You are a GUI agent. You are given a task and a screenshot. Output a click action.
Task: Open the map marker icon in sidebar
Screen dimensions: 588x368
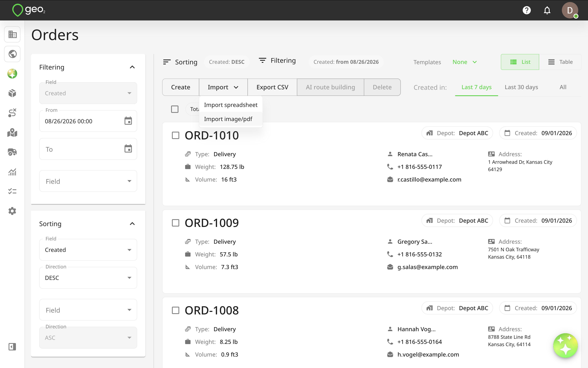tap(12, 133)
